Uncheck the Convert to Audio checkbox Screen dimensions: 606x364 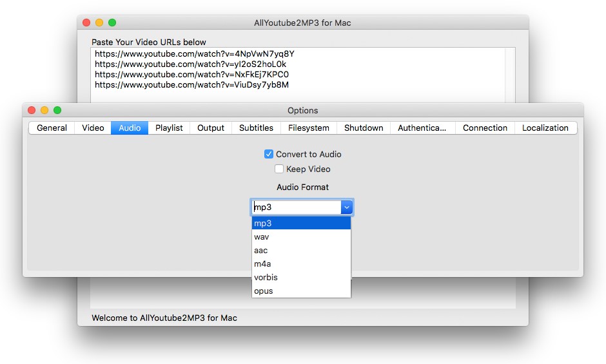coord(269,154)
